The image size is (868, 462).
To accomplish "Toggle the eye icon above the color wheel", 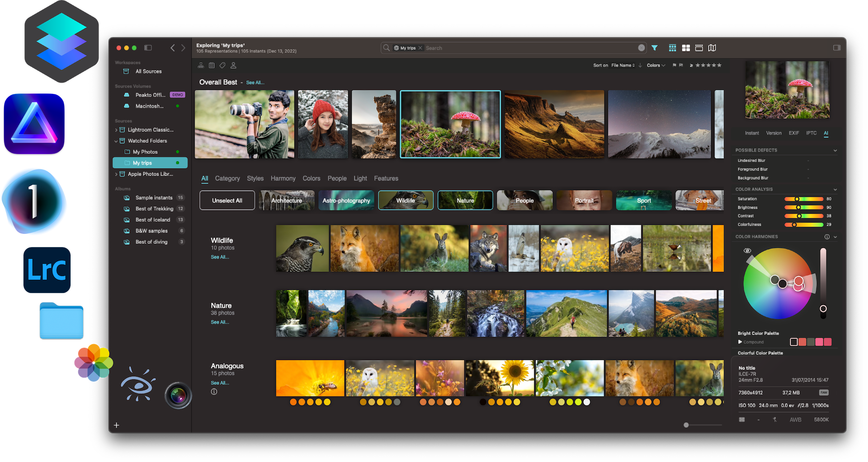I will point(747,250).
